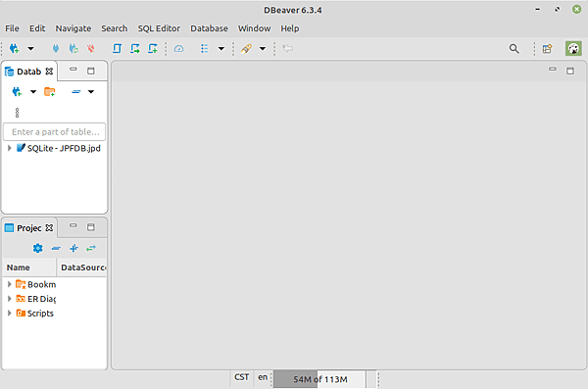The image size is (588, 389).
Task: Open SQL Editor script icon
Action: [x=117, y=48]
